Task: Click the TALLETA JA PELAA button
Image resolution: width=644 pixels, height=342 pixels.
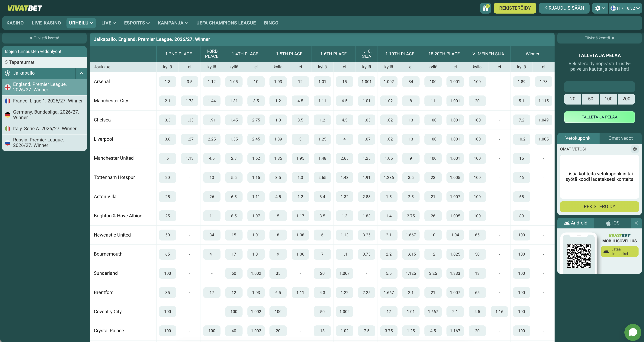Action: 599,117
